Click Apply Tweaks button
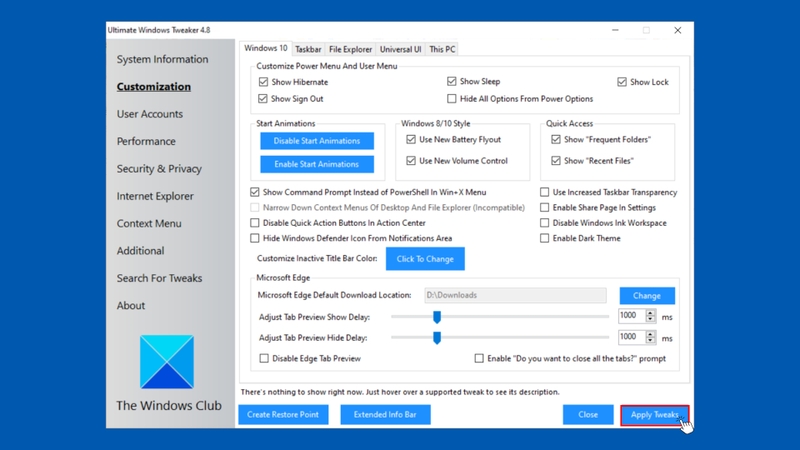The height and width of the screenshot is (450, 800). coord(655,415)
